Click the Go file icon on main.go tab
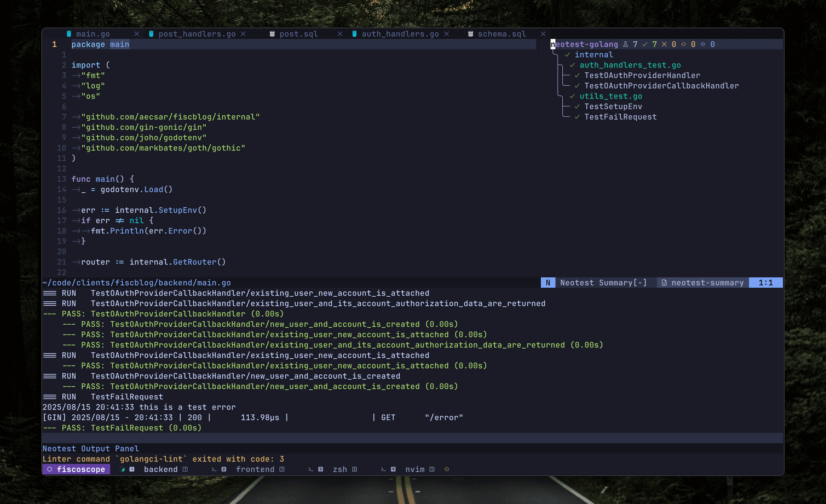Image resolution: width=826 pixels, height=504 pixels. [x=69, y=34]
